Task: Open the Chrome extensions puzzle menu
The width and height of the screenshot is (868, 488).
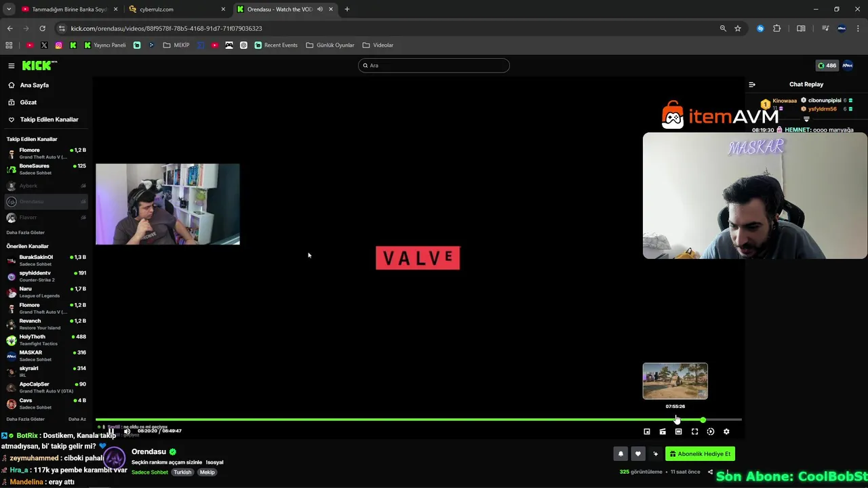Action: point(777,28)
